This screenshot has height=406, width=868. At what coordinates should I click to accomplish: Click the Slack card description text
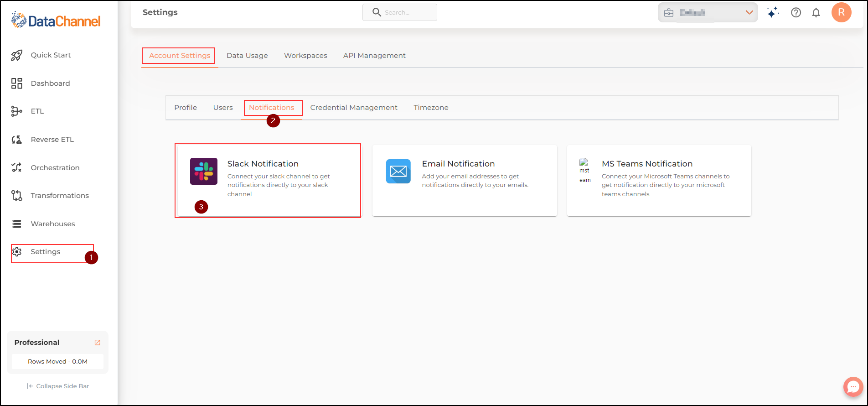(x=279, y=185)
